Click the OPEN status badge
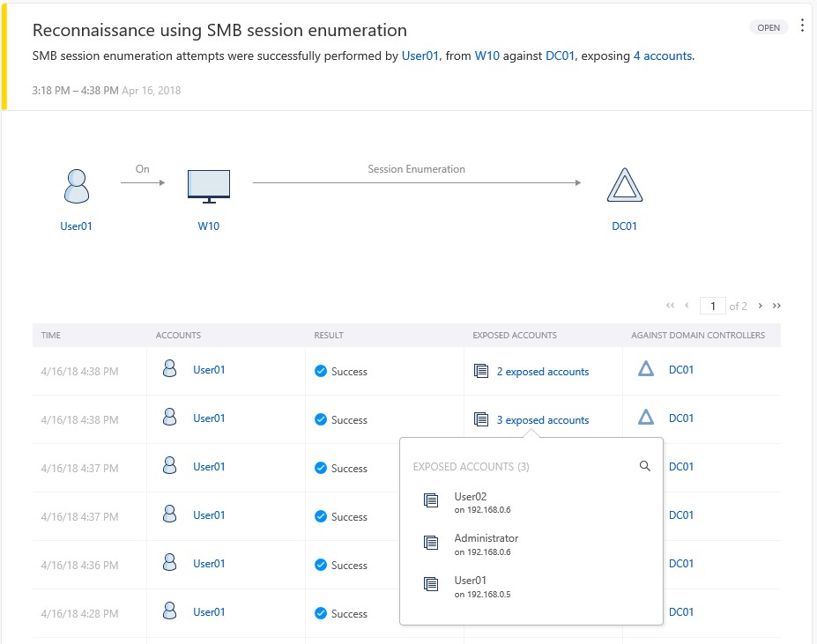This screenshot has height=644, width=817. (769, 27)
